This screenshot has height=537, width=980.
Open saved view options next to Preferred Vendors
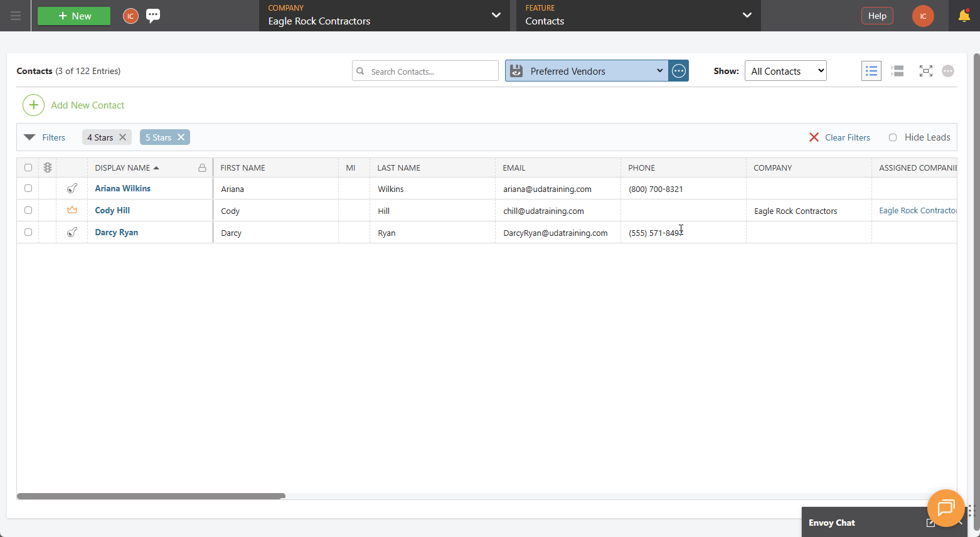679,71
